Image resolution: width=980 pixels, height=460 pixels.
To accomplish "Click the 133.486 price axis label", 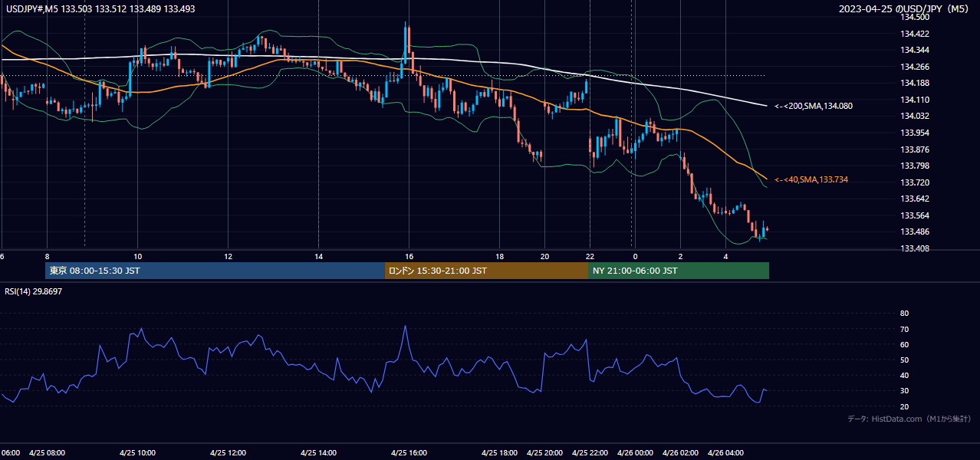I will click(x=914, y=232).
